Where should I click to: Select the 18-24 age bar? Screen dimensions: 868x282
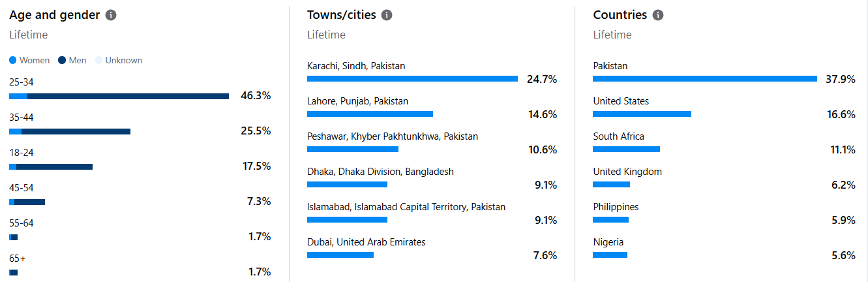(x=51, y=166)
